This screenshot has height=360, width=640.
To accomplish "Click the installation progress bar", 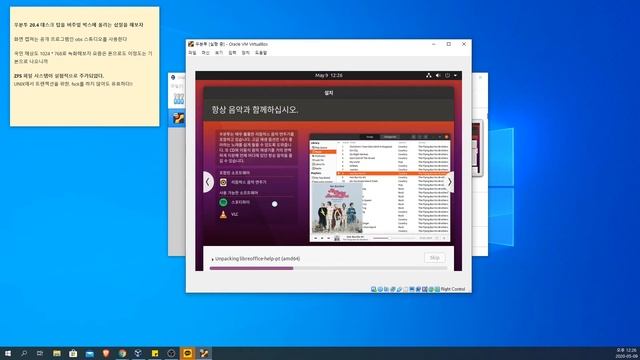I will coord(328,268).
